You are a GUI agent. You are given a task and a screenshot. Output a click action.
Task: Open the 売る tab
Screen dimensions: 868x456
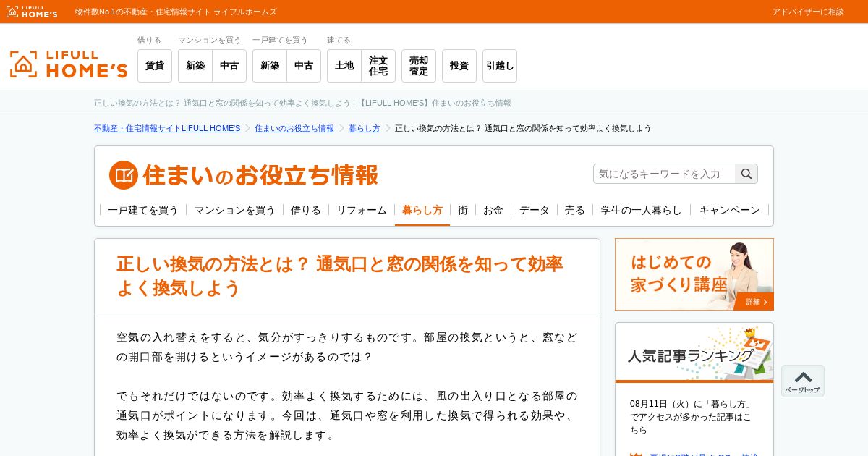[575, 210]
